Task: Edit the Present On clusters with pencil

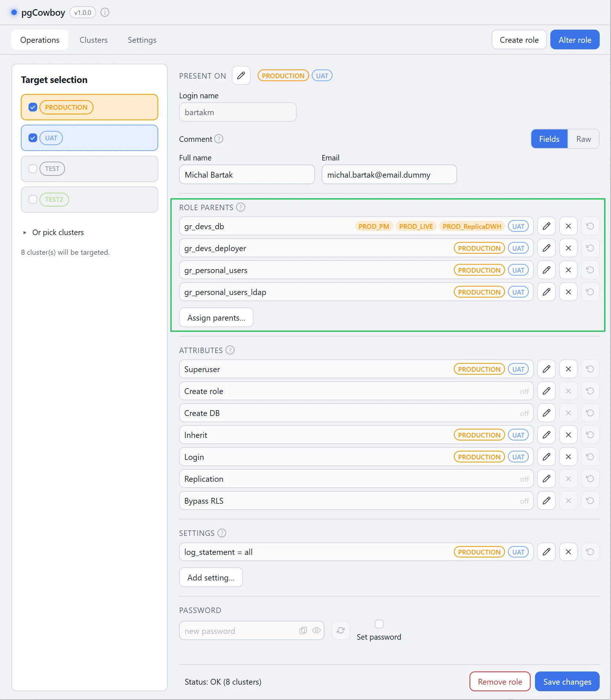Action: [x=241, y=76]
